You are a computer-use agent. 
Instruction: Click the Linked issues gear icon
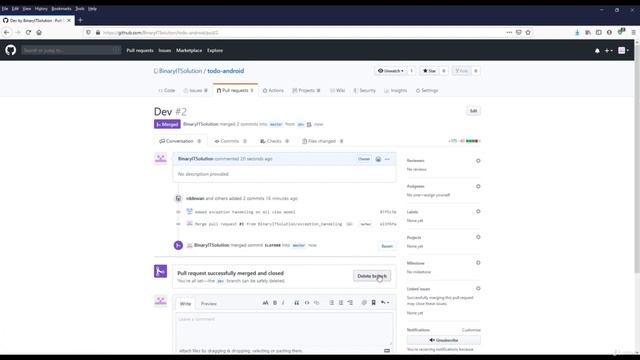click(478, 289)
